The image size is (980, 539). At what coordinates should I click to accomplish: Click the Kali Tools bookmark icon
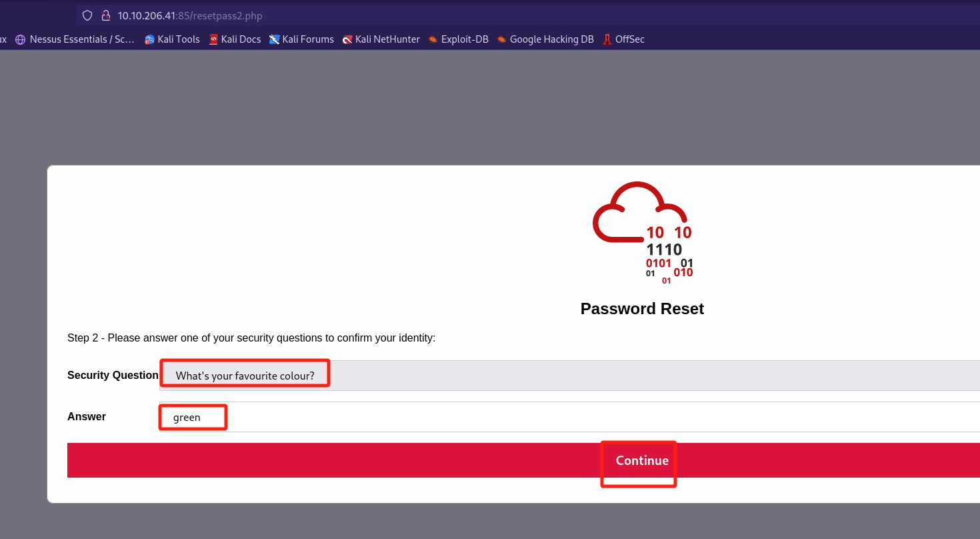tap(149, 39)
